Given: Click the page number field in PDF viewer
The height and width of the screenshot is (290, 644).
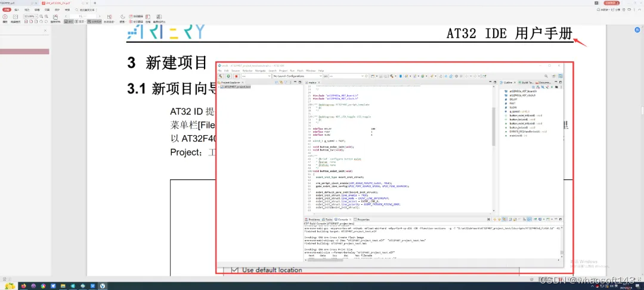Looking at the screenshot, I should 82,17.
